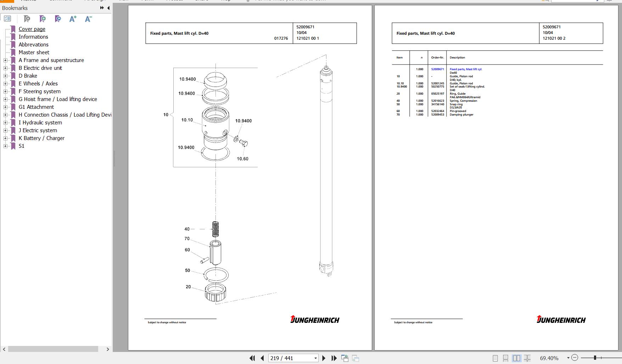622x364 pixels.
Task: Click the blue Fixed parts, Mast lift cyl. link
Action: (x=466, y=69)
